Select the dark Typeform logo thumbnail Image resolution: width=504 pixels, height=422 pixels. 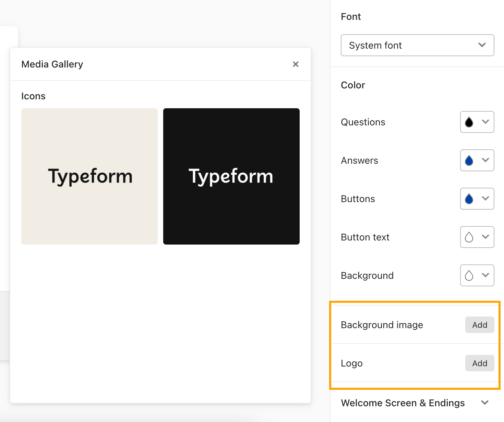[x=231, y=176]
